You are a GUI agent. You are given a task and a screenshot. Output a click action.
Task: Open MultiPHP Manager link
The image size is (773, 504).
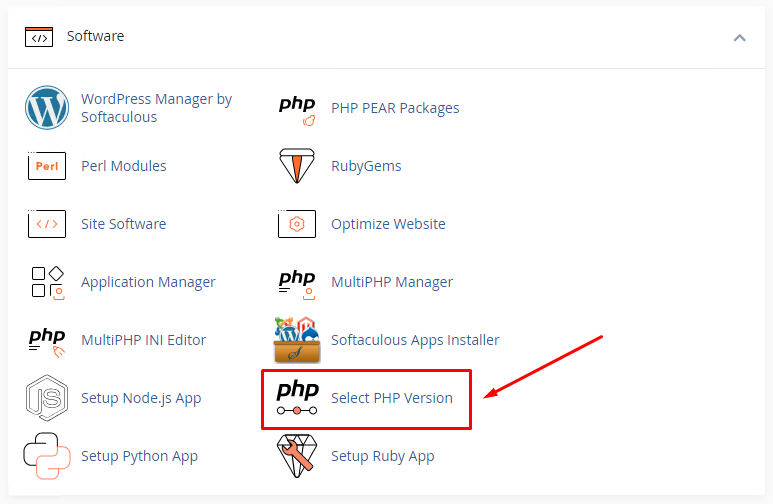click(x=392, y=282)
